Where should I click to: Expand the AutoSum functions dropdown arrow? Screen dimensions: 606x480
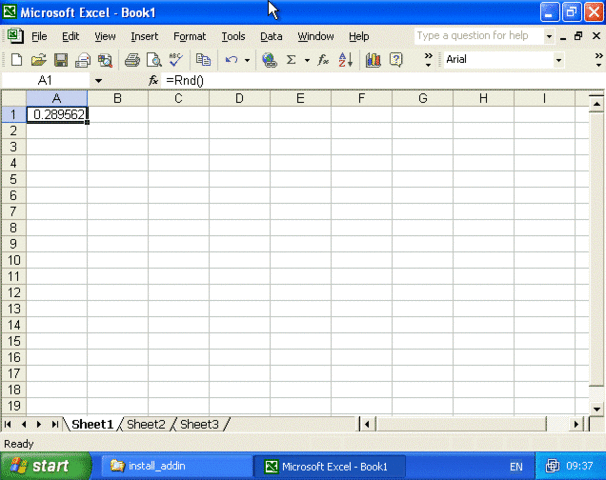307,60
